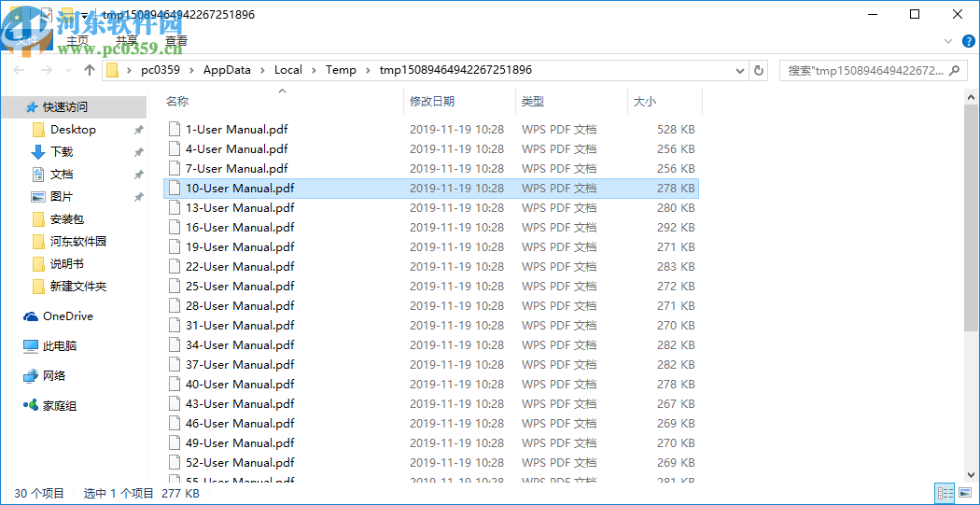980x505 pixels.
Task: Expand the chevron after pc0359 in breadcrumb
Action: pyautogui.click(x=191, y=70)
